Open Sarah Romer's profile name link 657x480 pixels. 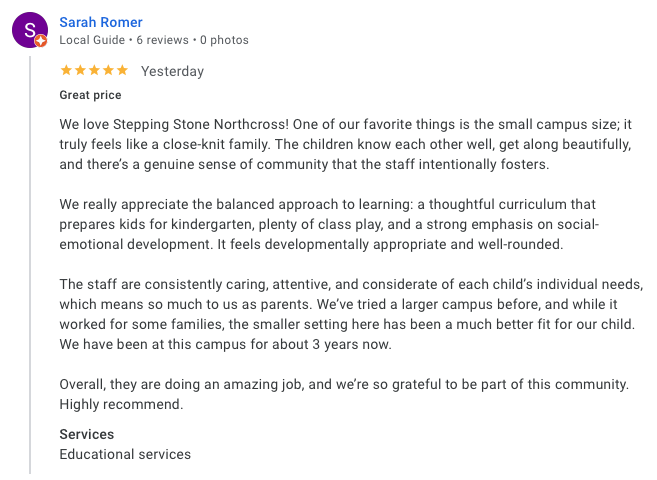[x=101, y=22]
